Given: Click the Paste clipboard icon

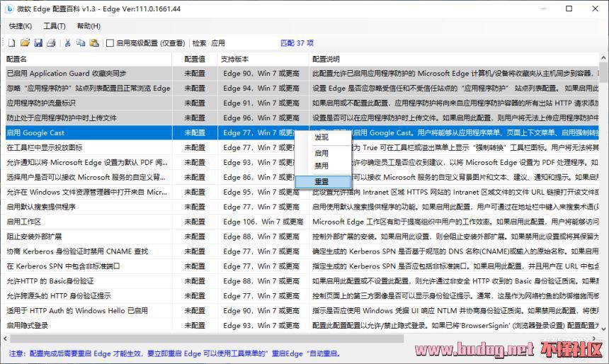Looking at the screenshot, I should (93, 43).
